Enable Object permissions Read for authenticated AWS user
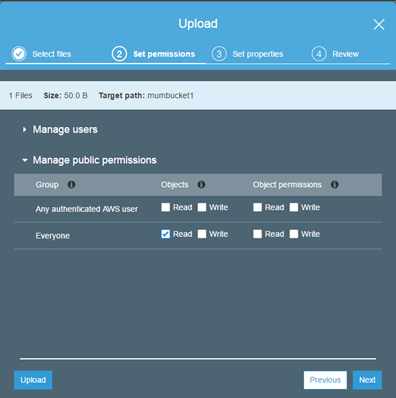 point(257,207)
